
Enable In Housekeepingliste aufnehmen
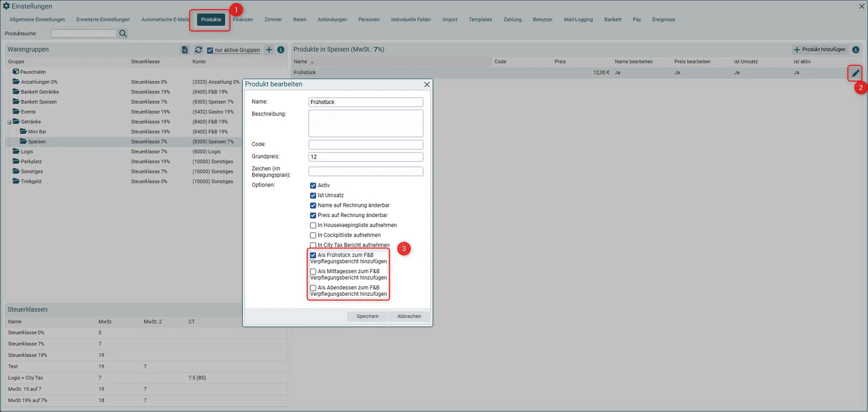(x=313, y=225)
